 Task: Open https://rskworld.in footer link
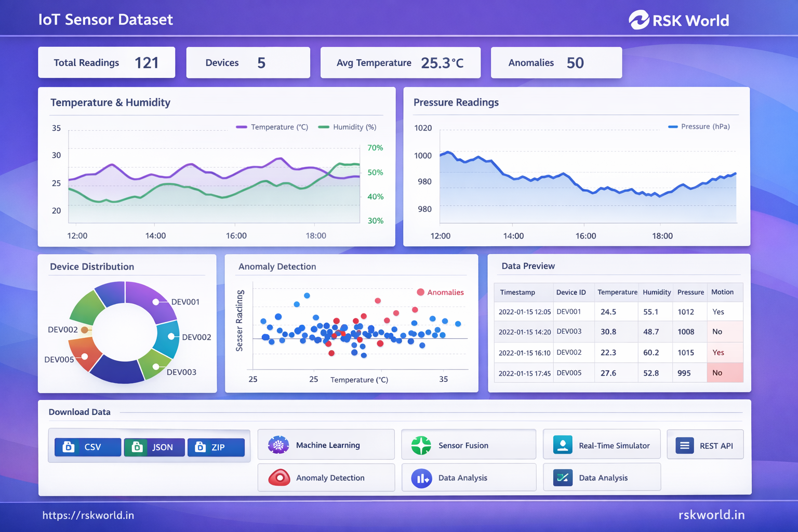point(88,515)
